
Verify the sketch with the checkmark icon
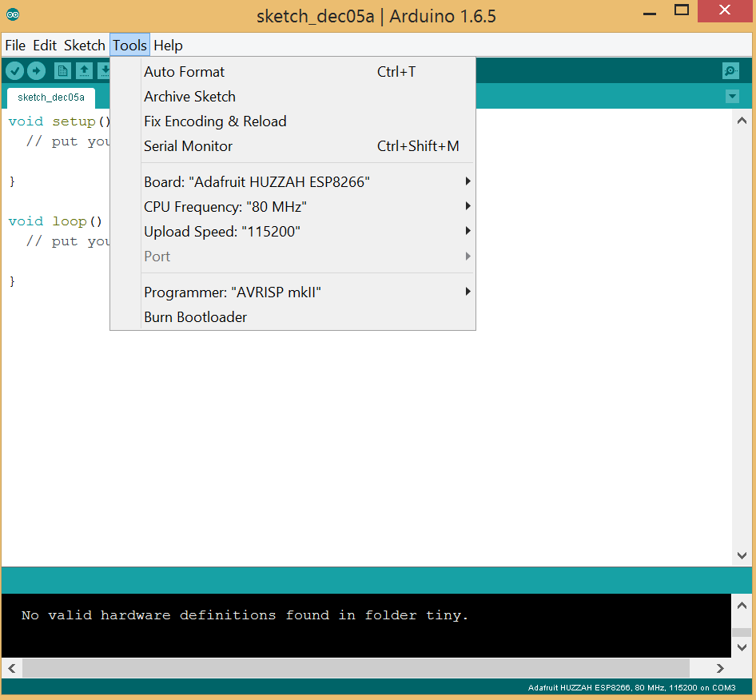click(14, 70)
